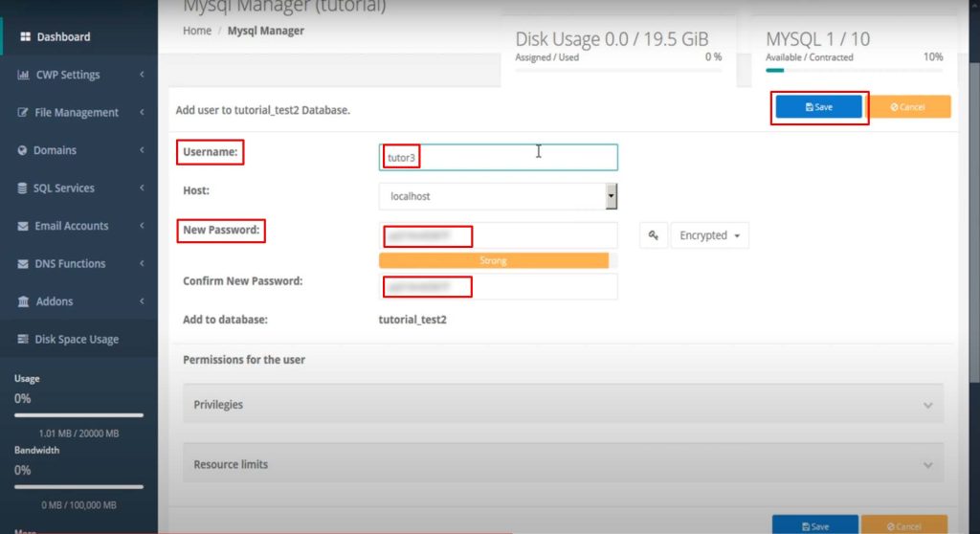
Task: Click the globe icon next to Domains
Action: click(x=23, y=150)
